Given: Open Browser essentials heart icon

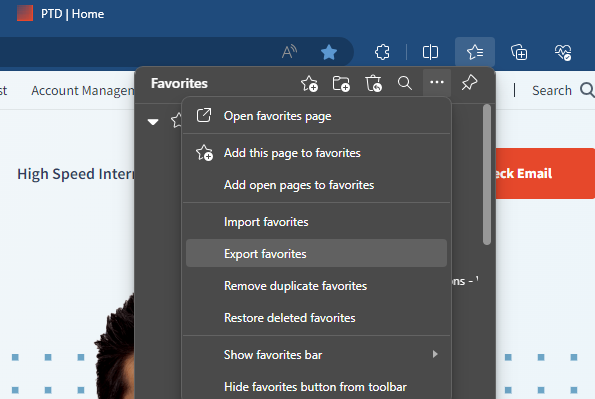Looking at the screenshot, I should tap(563, 52).
